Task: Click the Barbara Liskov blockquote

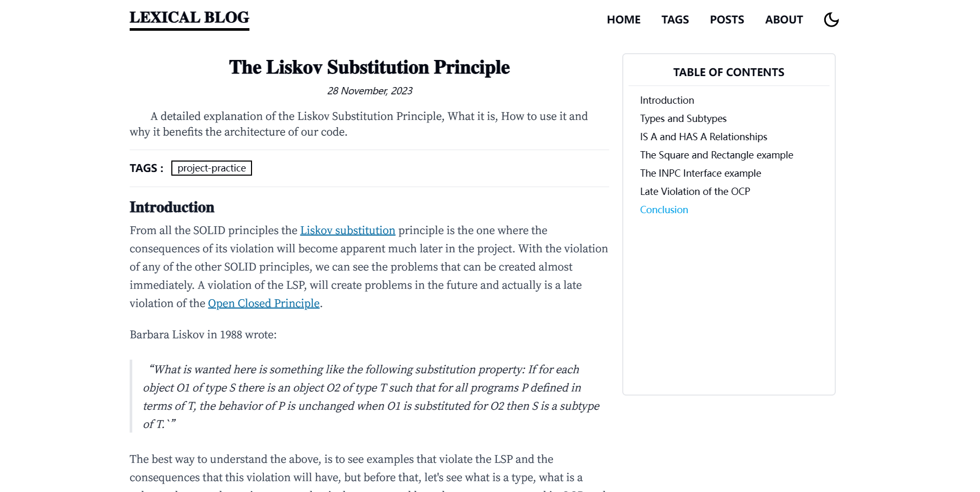Action: click(x=370, y=396)
